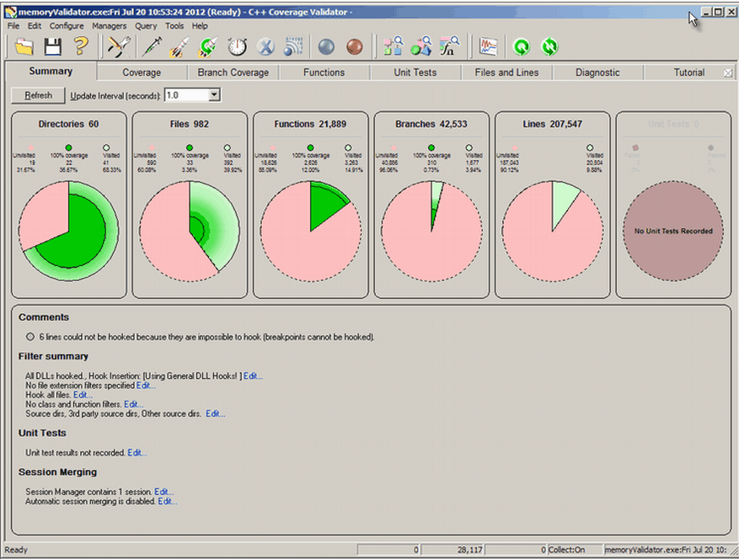
Task: Click the chart graph toolbar icon
Action: [488, 47]
